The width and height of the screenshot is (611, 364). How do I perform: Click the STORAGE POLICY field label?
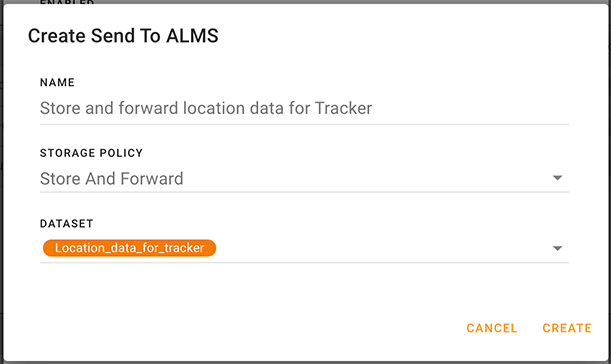coord(91,153)
